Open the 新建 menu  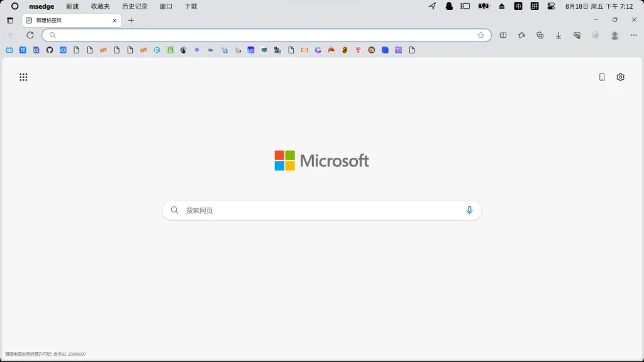point(72,6)
